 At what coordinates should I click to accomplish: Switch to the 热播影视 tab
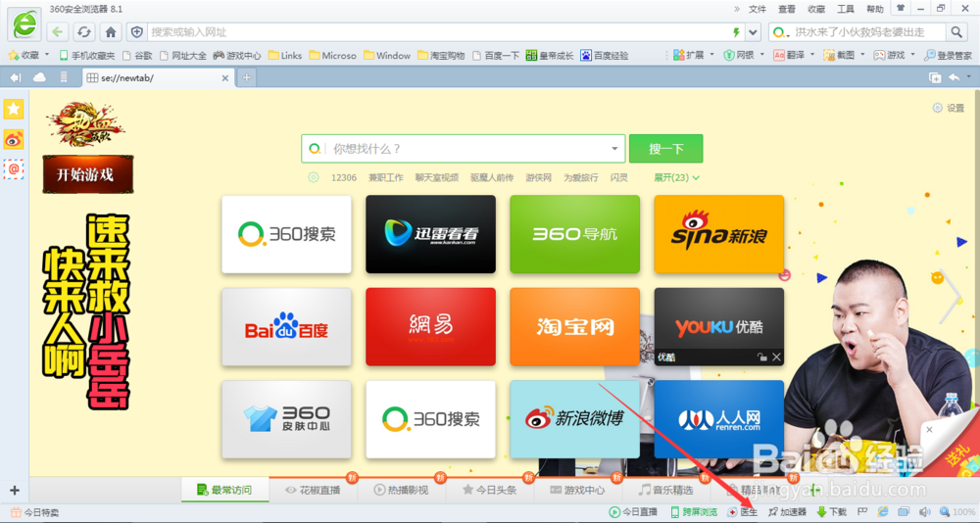tap(402, 490)
